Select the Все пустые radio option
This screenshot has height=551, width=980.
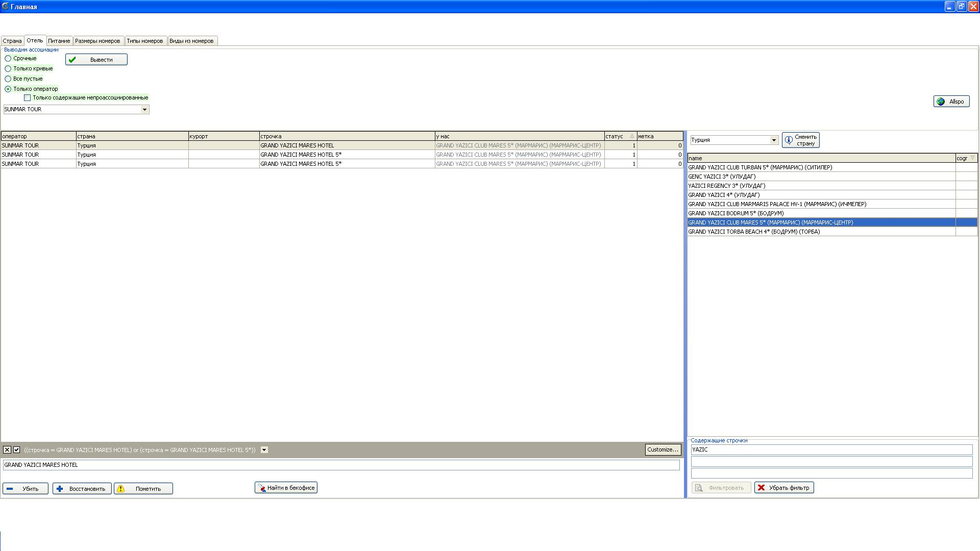8,79
